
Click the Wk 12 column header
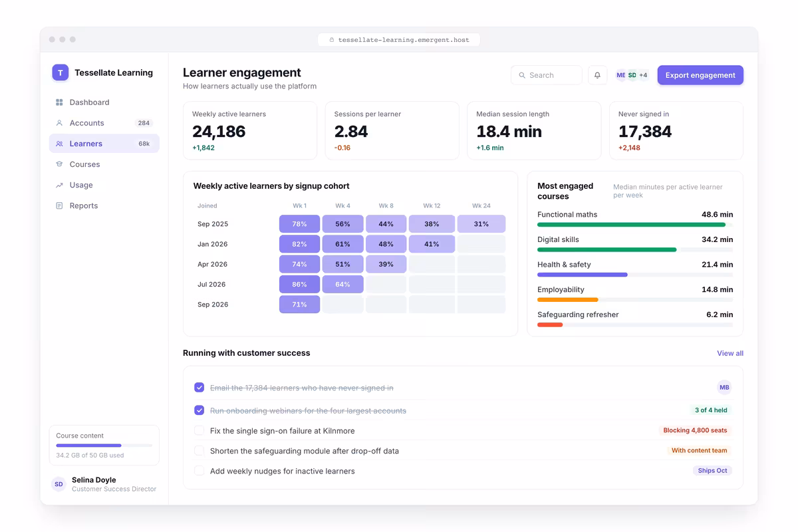coord(432,205)
